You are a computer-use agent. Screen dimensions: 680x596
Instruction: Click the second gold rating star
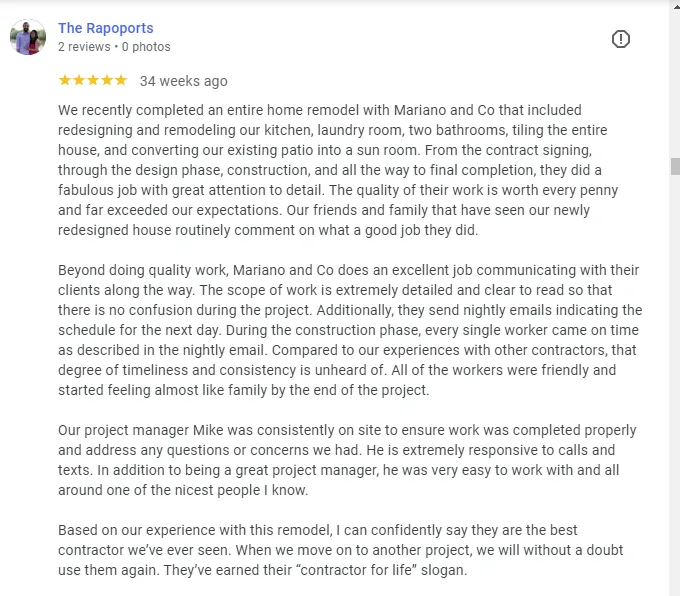[x=79, y=80]
